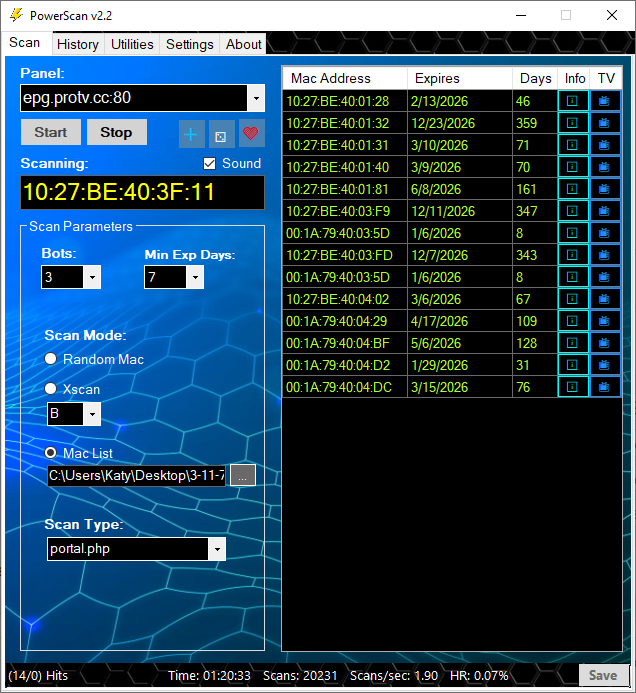The width and height of the screenshot is (636, 693).
Task: Select Mac List scan mode
Action: point(50,453)
